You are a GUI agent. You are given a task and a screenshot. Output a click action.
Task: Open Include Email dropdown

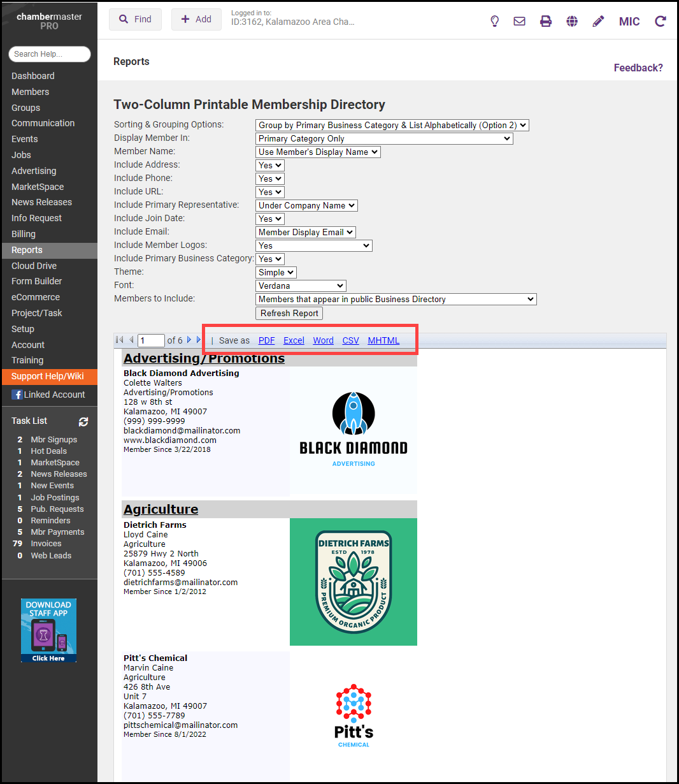tap(305, 232)
